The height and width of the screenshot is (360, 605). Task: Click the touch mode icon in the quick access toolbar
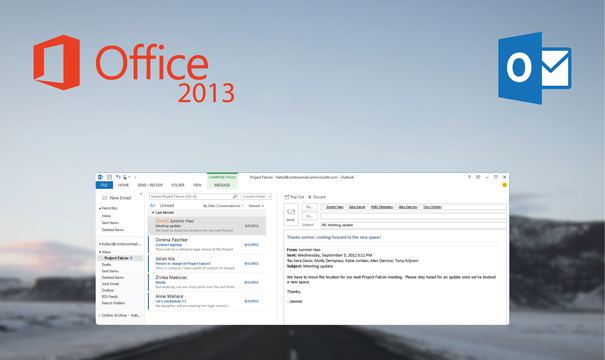click(125, 177)
